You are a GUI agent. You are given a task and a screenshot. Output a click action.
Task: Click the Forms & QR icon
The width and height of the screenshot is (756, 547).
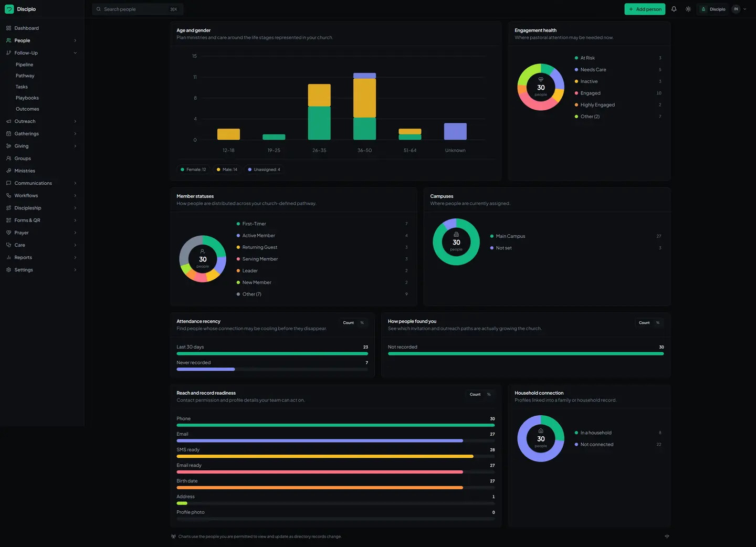8,220
